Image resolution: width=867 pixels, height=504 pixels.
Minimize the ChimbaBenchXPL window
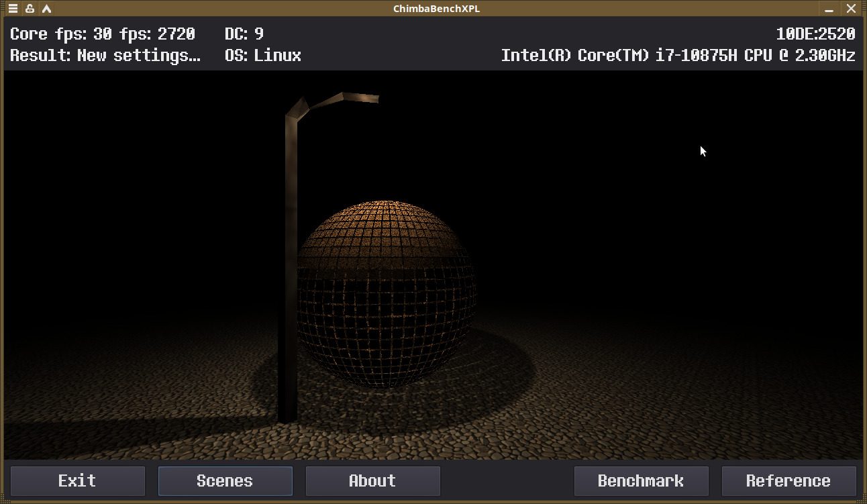pyautogui.click(x=829, y=9)
